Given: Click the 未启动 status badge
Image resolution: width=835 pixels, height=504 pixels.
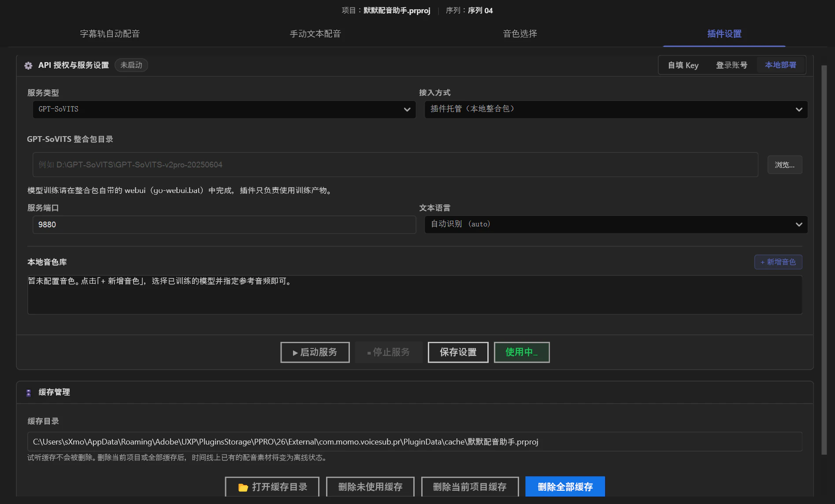Looking at the screenshot, I should pos(131,65).
